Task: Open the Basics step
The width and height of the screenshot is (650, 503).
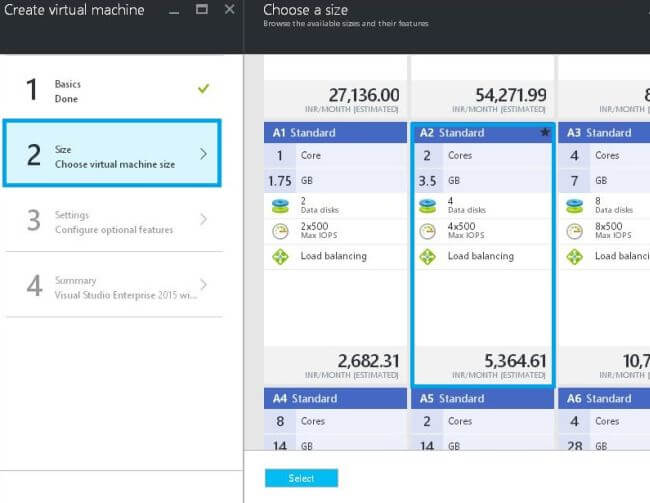Action: (112, 91)
